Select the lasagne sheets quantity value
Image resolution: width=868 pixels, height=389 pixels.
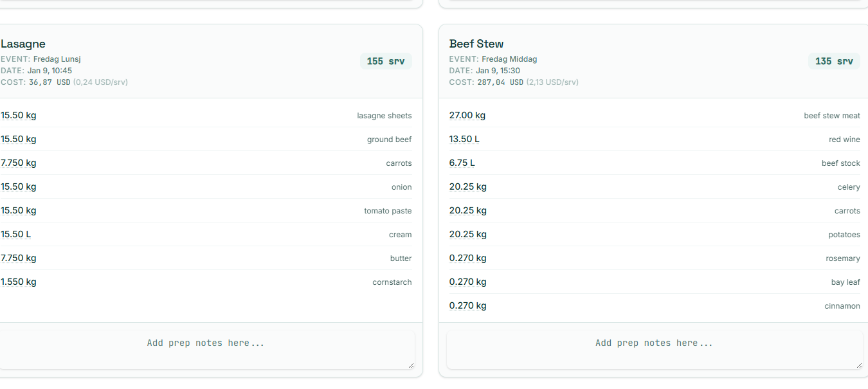[19, 116]
